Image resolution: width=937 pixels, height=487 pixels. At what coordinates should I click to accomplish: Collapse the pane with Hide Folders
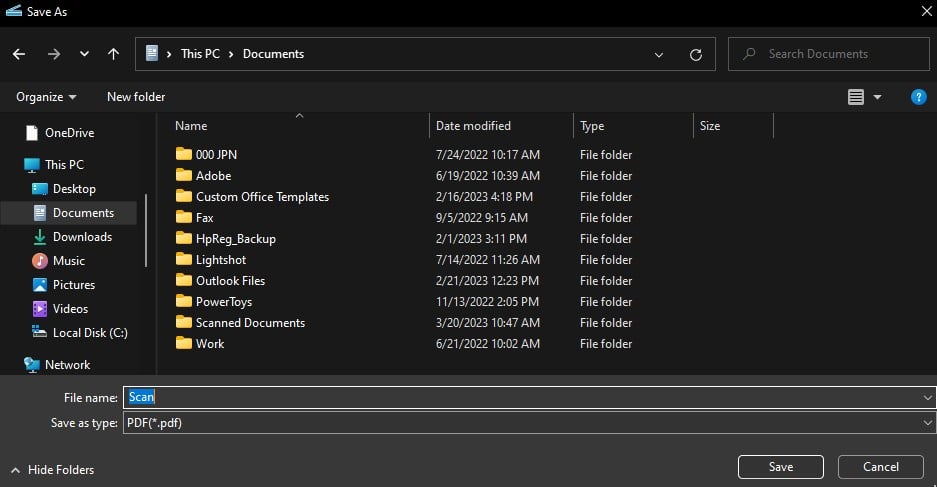52,469
